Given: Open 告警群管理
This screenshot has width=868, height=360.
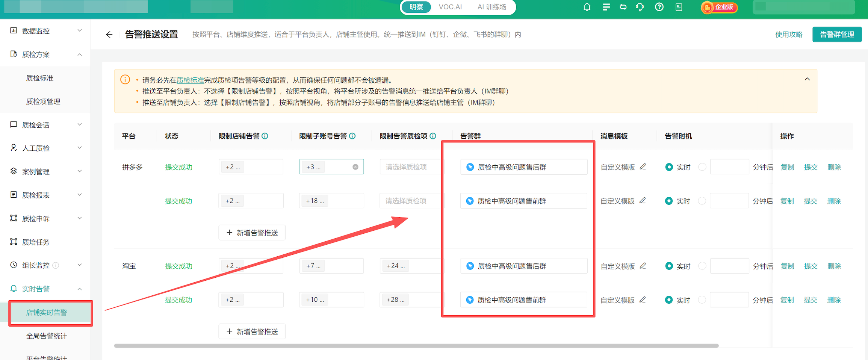Looking at the screenshot, I should (837, 34).
